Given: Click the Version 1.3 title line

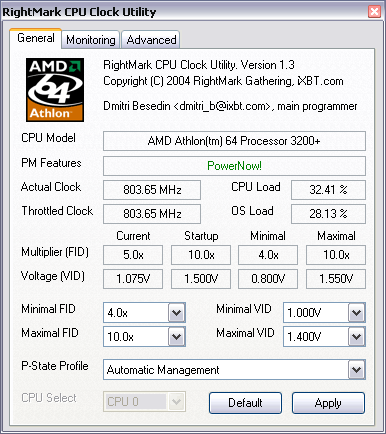Looking at the screenshot, I should point(199,65).
